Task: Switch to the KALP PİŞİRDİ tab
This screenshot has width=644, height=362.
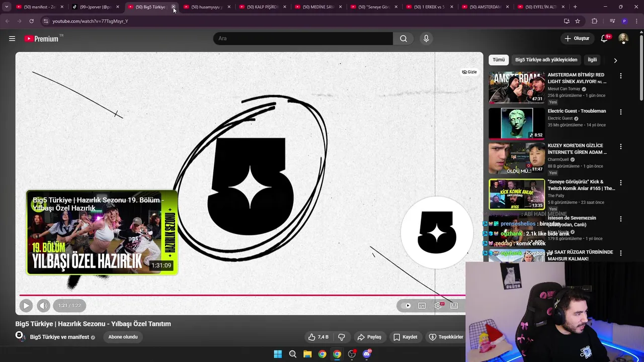Action: [262, 7]
